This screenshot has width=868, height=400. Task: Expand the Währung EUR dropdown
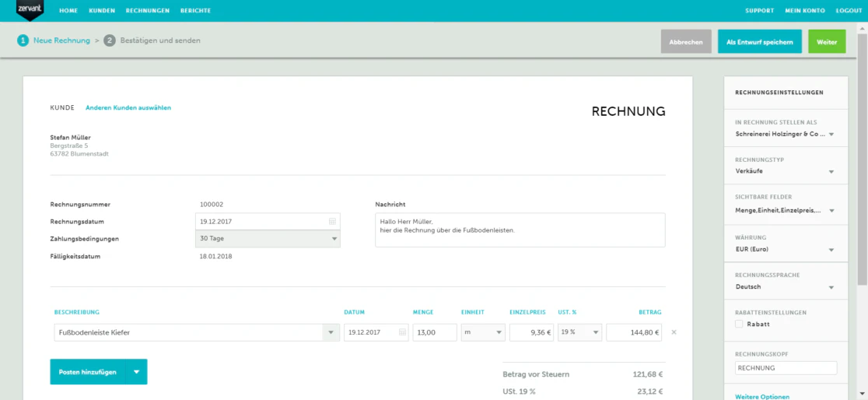785,249
